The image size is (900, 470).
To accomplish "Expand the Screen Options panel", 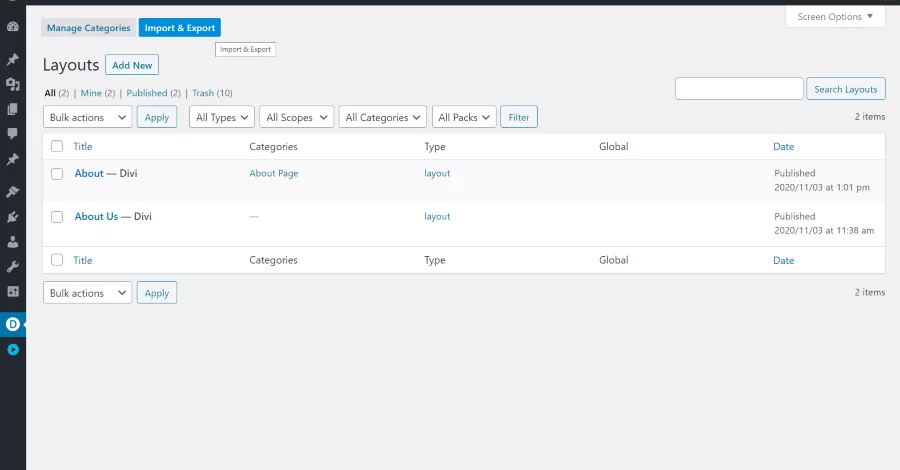I will [835, 17].
